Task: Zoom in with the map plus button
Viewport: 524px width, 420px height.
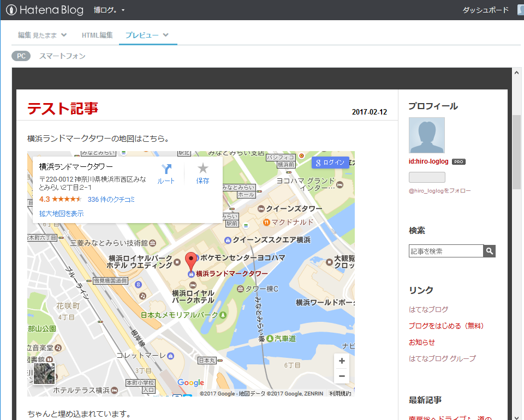Action: pyautogui.click(x=342, y=361)
